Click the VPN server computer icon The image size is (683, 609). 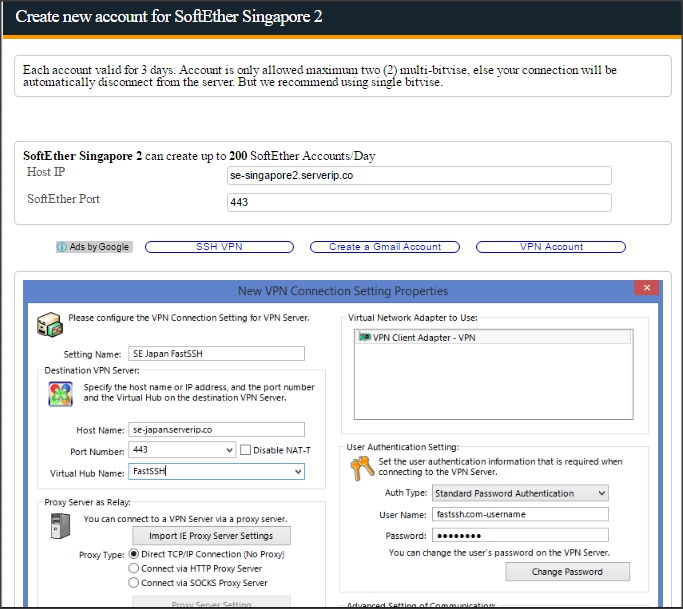pyautogui.click(x=50, y=325)
